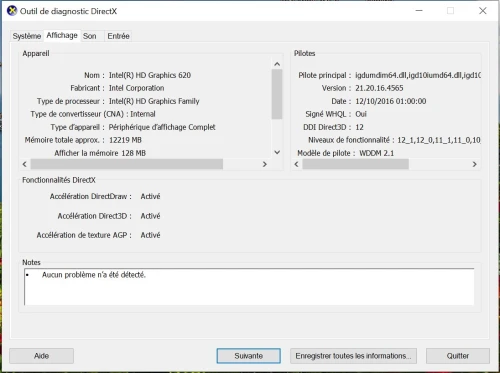Click the Aide button
Image resolution: width=500 pixels, height=373 pixels.
(42, 356)
